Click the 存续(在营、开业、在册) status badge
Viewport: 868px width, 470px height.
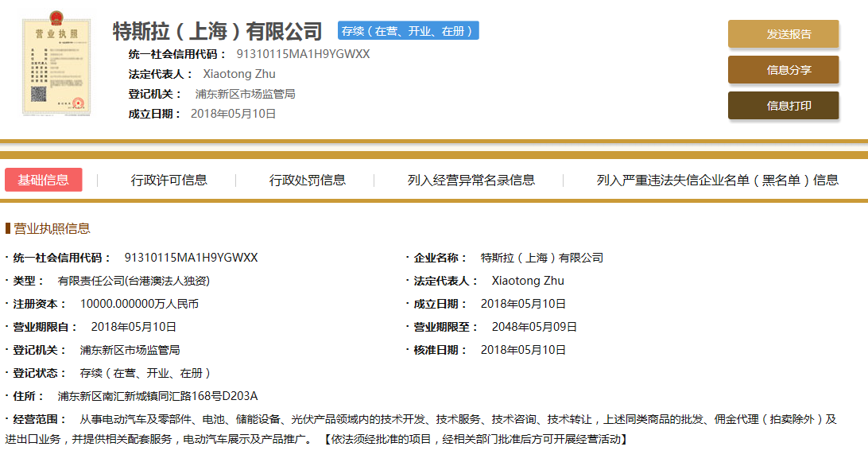408,31
